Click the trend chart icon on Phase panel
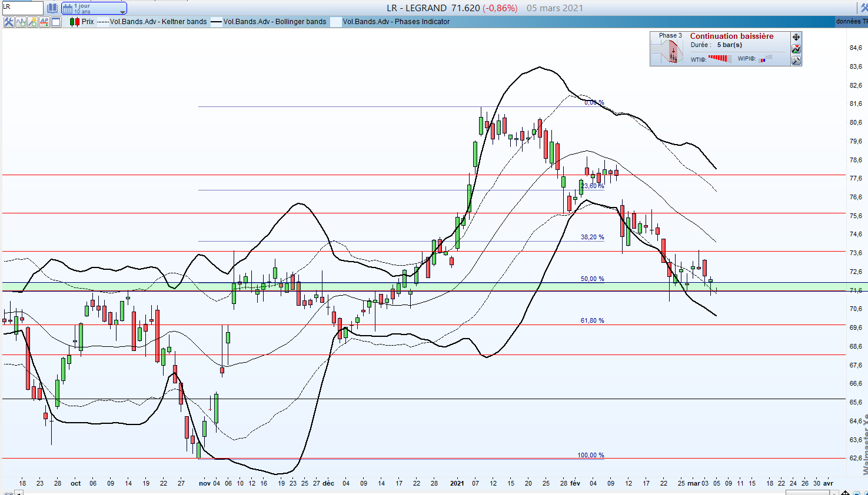Image resolution: width=868 pixels, height=495 pixels. click(x=796, y=49)
